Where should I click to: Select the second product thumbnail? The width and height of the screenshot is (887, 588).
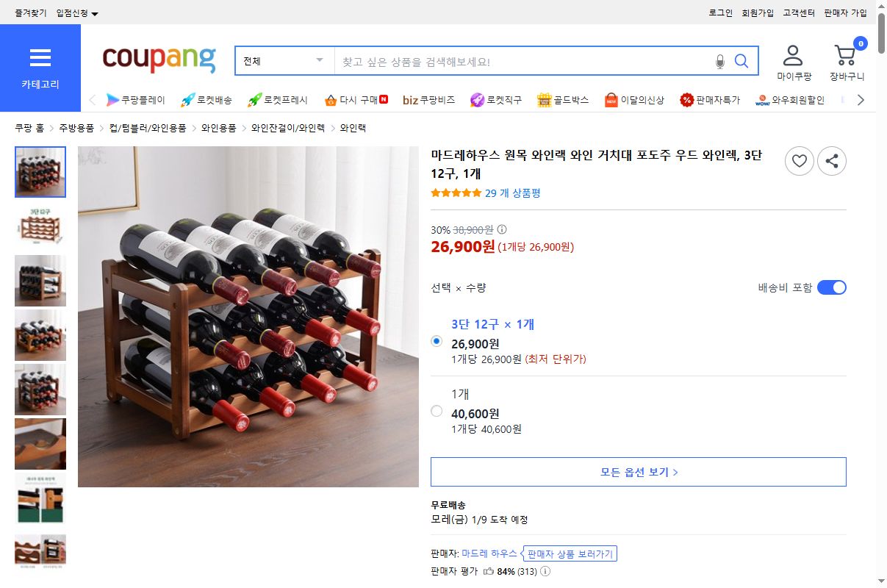click(40, 226)
